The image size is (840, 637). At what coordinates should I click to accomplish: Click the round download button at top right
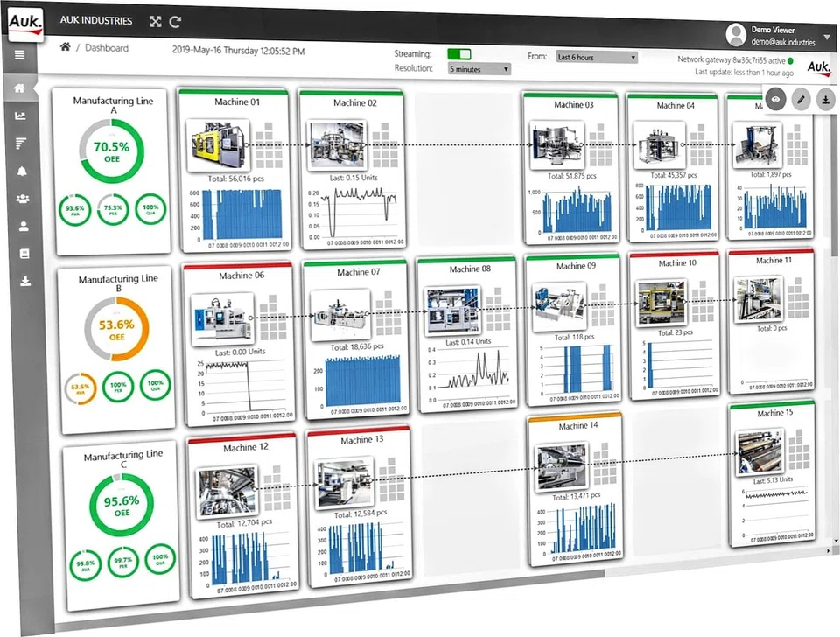(824, 101)
